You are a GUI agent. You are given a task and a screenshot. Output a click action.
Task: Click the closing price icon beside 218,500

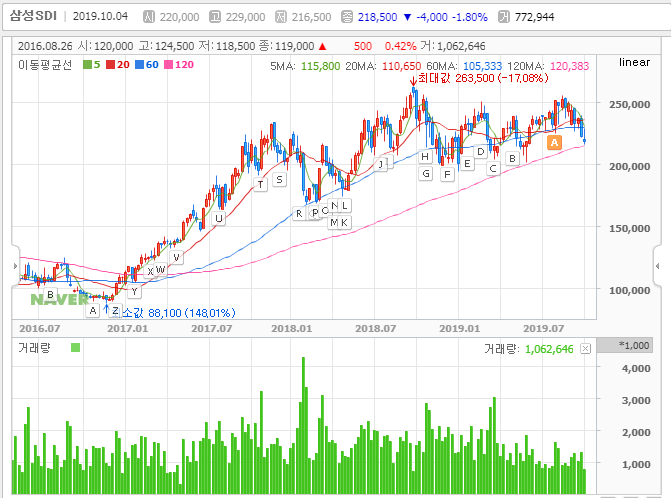(347, 17)
